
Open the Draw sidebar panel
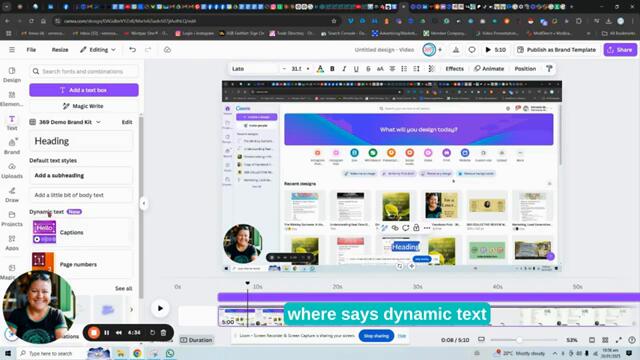pyautogui.click(x=12, y=195)
